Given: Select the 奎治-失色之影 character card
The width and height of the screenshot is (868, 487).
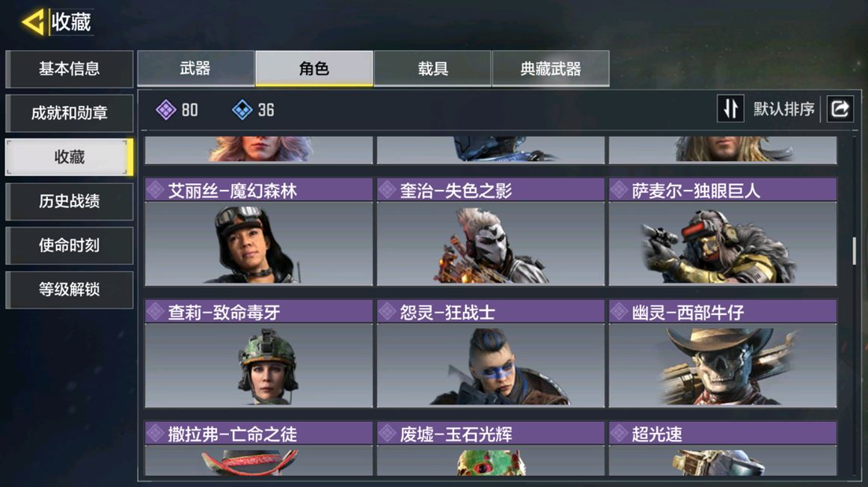Looking at the screenshot, I should click(x=490, y=231).
